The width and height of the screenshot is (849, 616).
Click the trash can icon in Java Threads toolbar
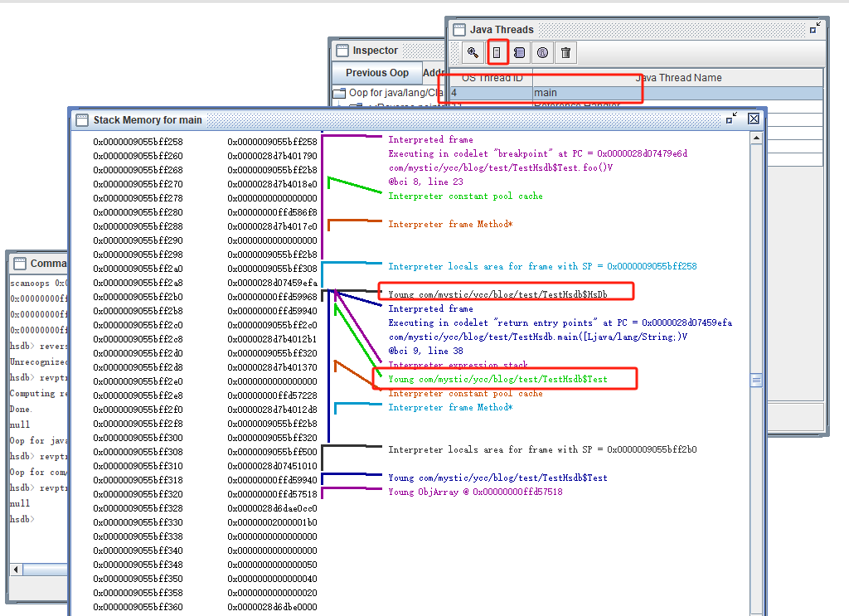(565, 52)
